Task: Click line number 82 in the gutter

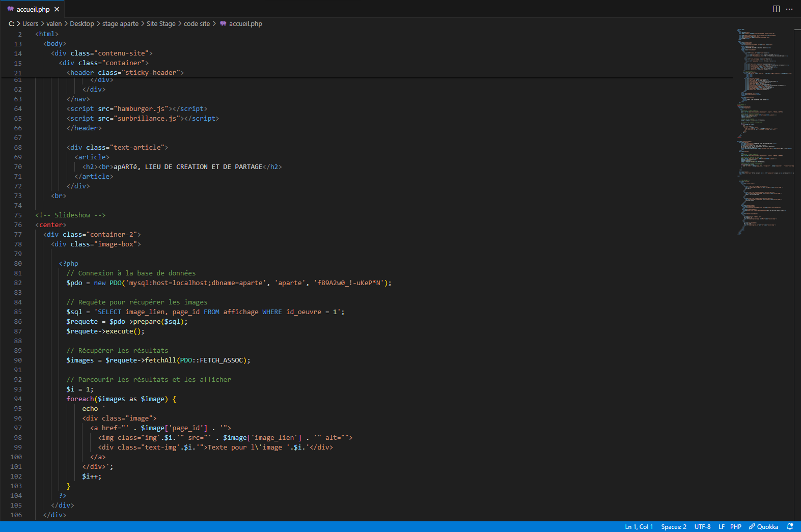Action: [x=18, y=283]
